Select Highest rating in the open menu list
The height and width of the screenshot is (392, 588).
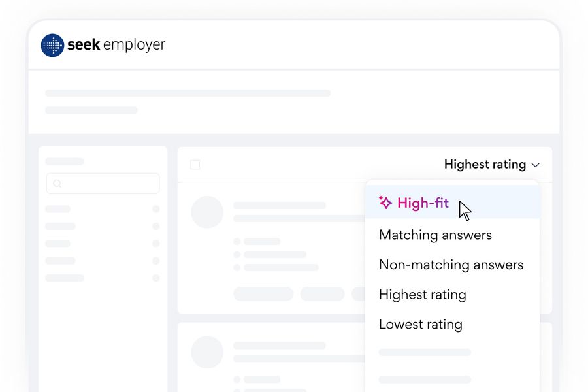pyautogui.click(x=422, y=295)
